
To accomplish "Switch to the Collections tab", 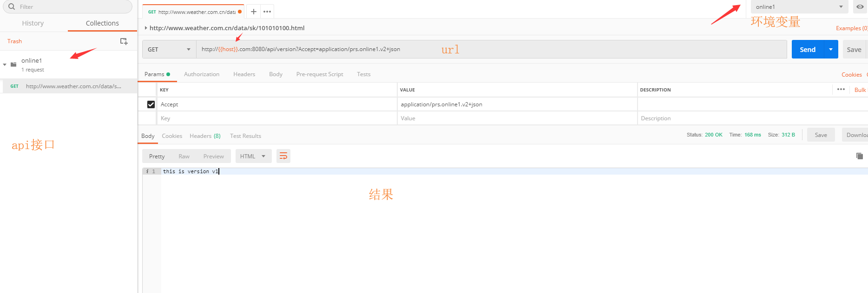I will (102, 23).
